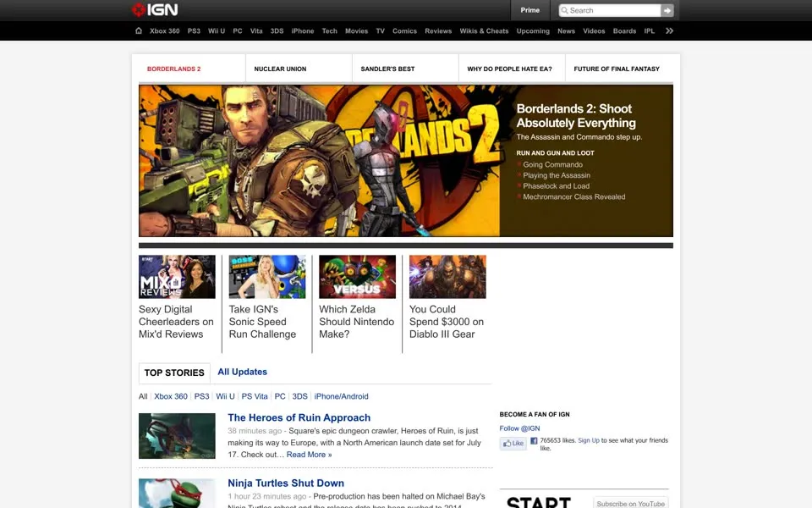Open iPhone nav section
This screenshot has width=812, height=508.
click(303, 31)
